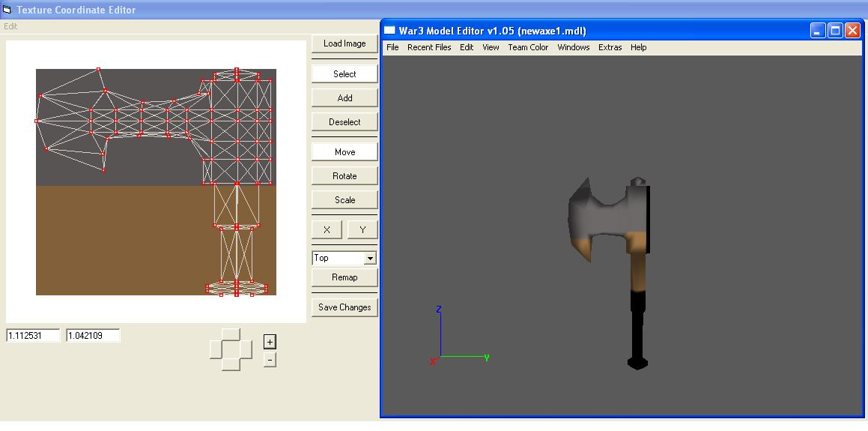The height and width of the screenshot is (431, 868).
Task: Open the Extras menu
Action: pyautogui.click(x=610, y=47)
